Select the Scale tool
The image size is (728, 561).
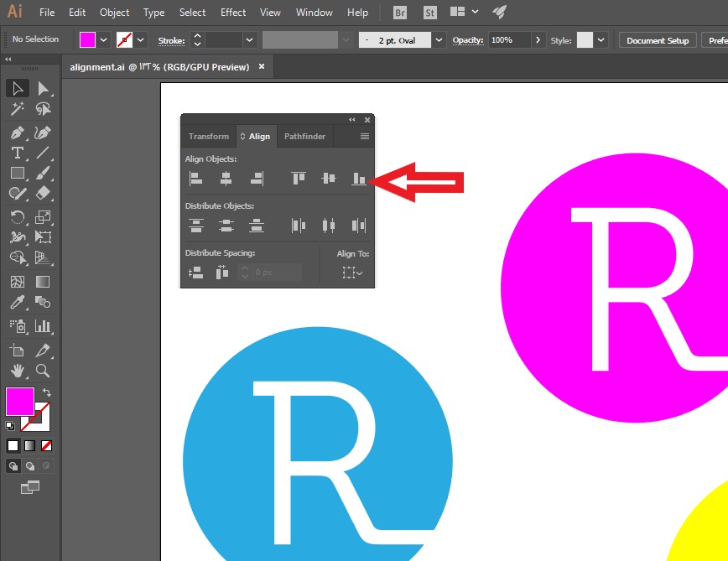(43, 216)
